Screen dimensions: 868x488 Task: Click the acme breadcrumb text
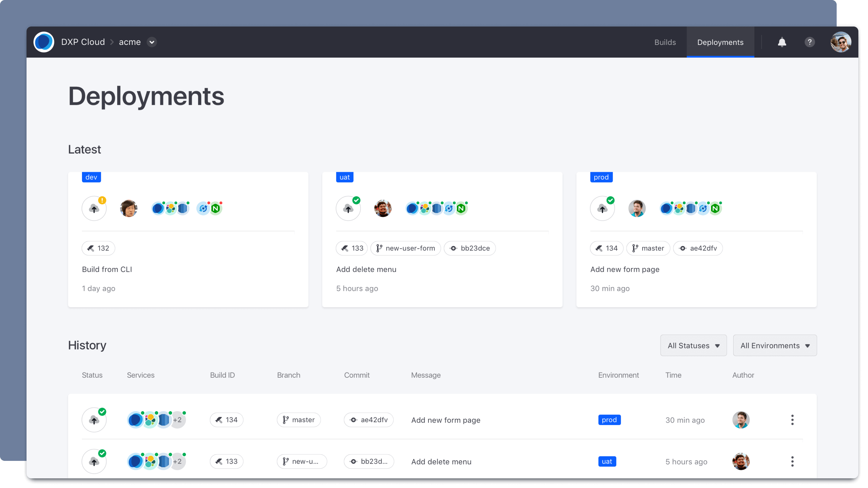(x=130, y=42)
